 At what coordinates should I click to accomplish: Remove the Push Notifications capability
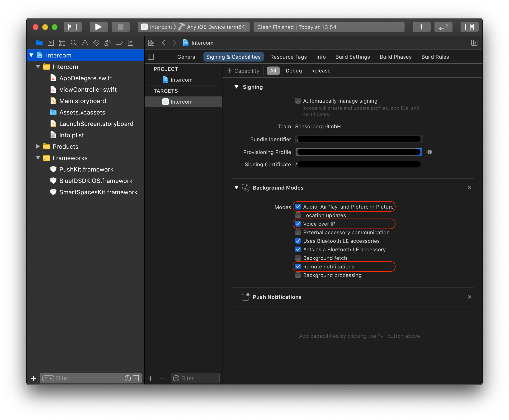coord(470,297)
